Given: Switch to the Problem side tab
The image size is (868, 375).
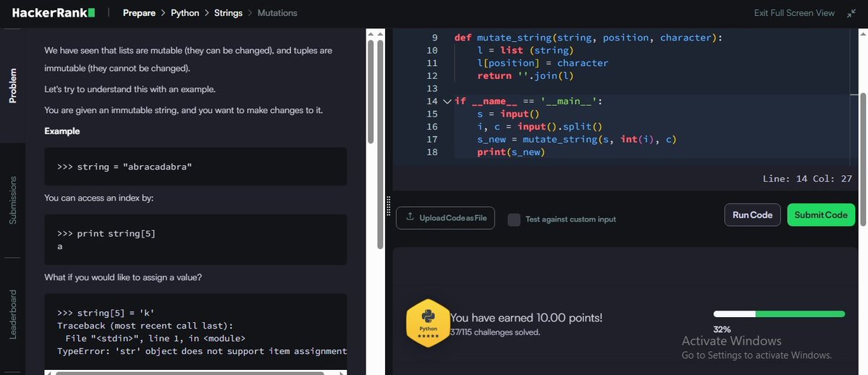Looking at the screenshot, I should pos(13,86).
